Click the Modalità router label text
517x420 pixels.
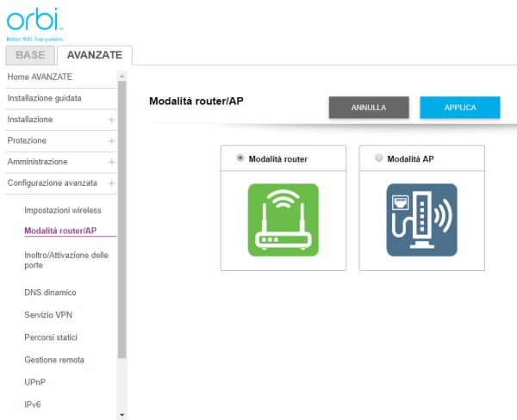pyautogui.click(x=278, y=159)
